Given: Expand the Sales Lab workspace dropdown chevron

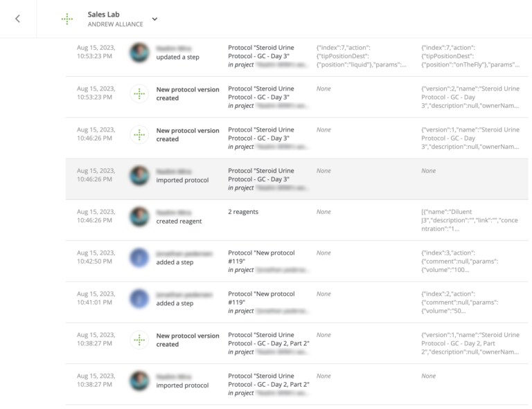Looking at the screenshot, I should [x=154, y=19].
